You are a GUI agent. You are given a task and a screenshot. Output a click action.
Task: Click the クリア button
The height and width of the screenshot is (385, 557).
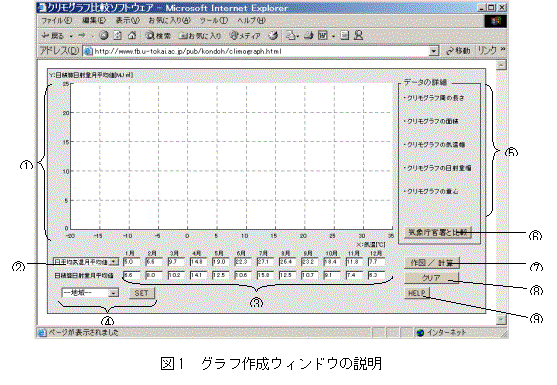point(432,278)
